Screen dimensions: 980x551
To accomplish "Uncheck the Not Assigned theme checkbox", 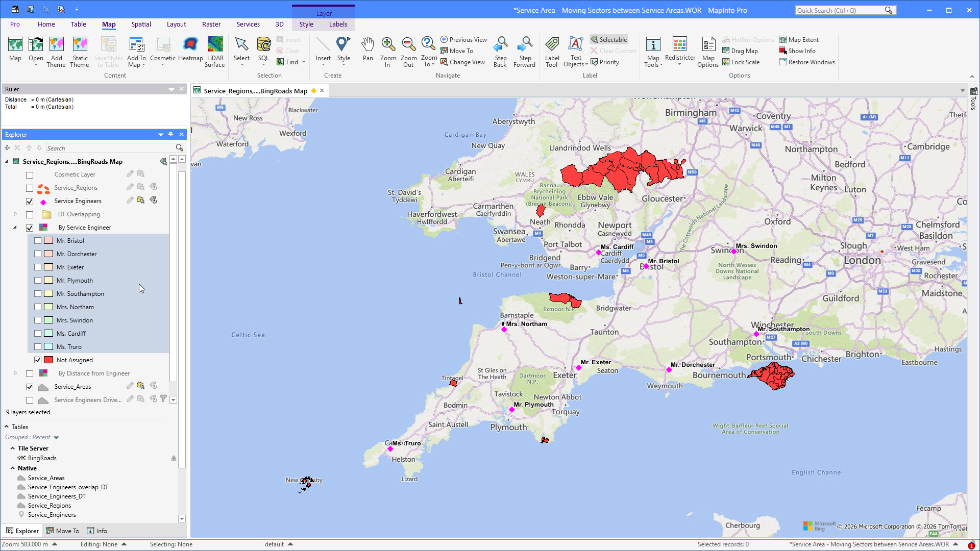I will click(x=38, y=360).
